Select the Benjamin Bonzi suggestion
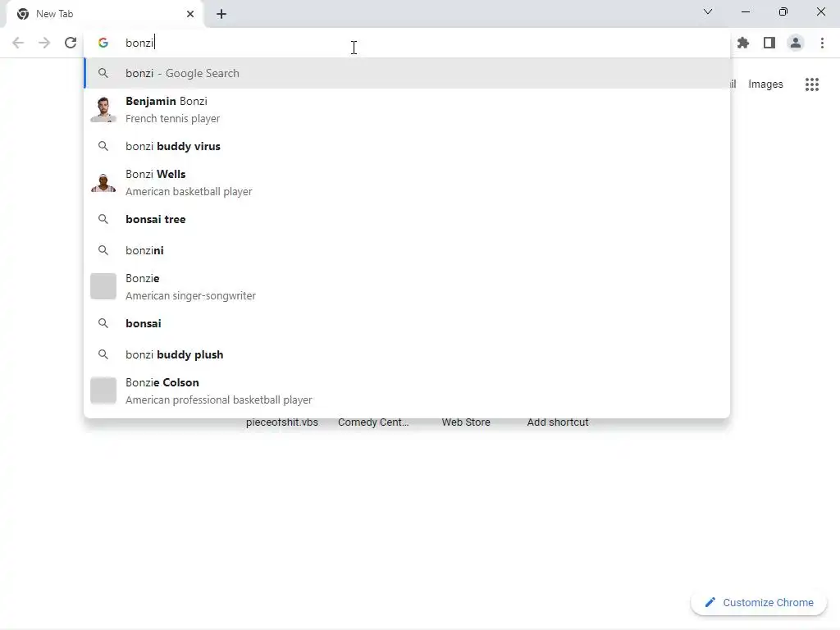 pos(407,110)
